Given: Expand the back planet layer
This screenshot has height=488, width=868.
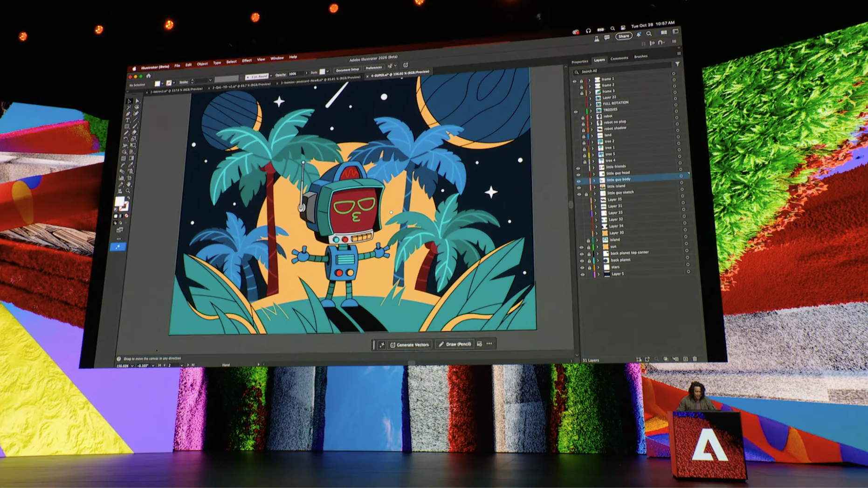Looking at the screenshot, I should tap(598, 260).
